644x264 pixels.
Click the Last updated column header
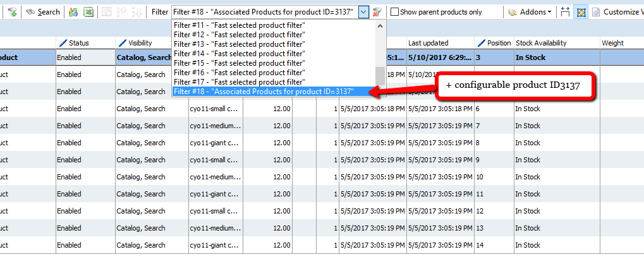point(428,43)
